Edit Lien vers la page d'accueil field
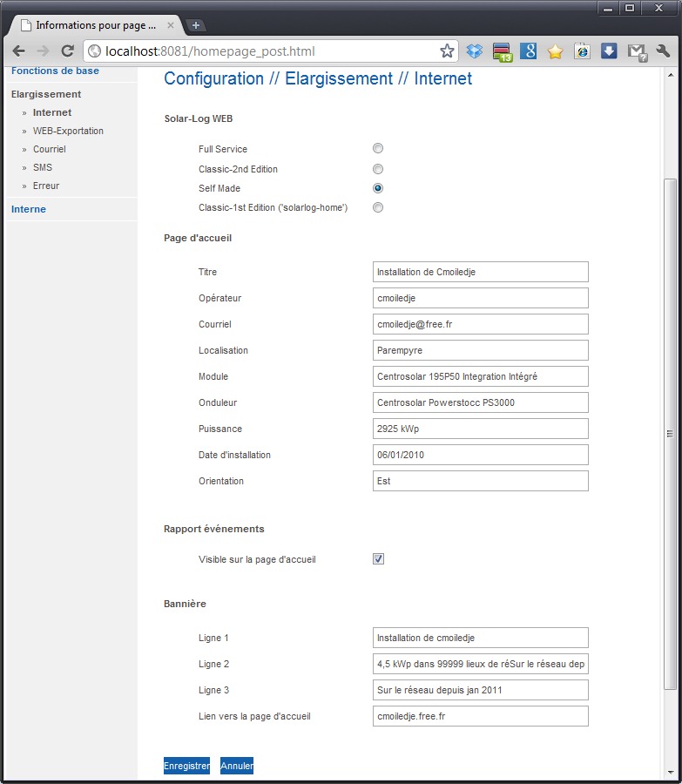Image resolution: width=682 pixels, height=784 pixels. pyautogui.click(x=481, y=717)
